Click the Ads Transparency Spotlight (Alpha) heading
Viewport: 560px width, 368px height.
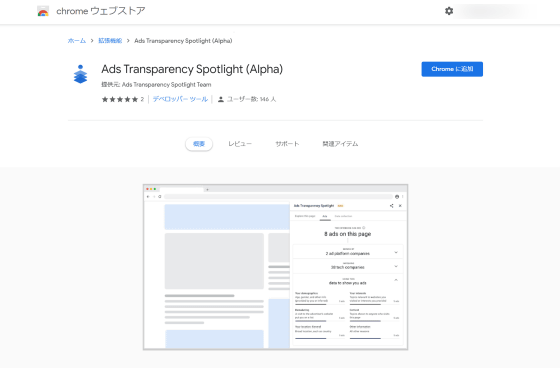192,69
